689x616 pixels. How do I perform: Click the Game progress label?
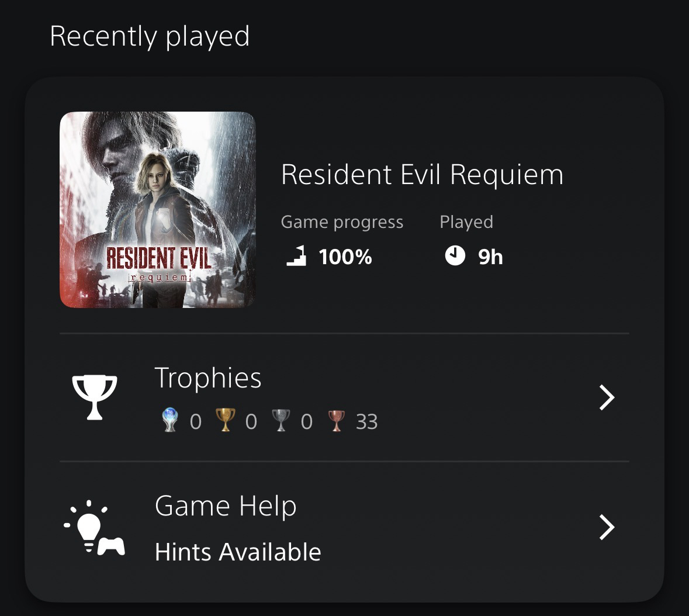point(342,222)
